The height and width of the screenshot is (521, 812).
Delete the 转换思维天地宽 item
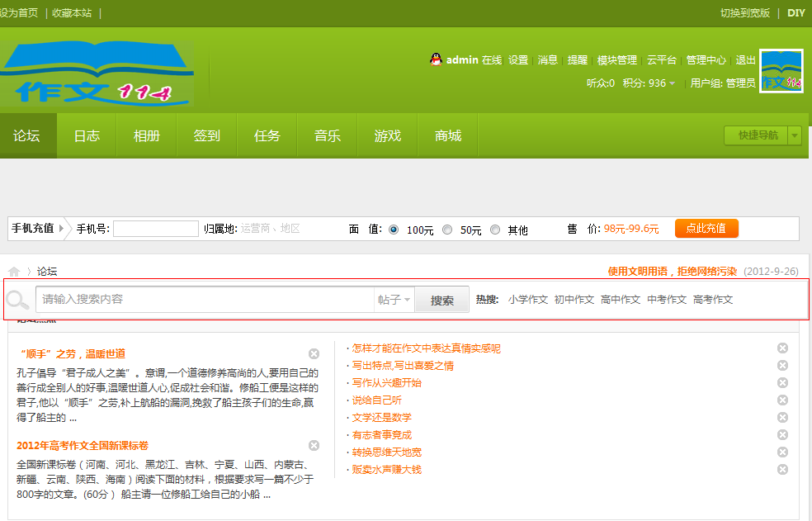pyautogui.click(x=782, y=452)
